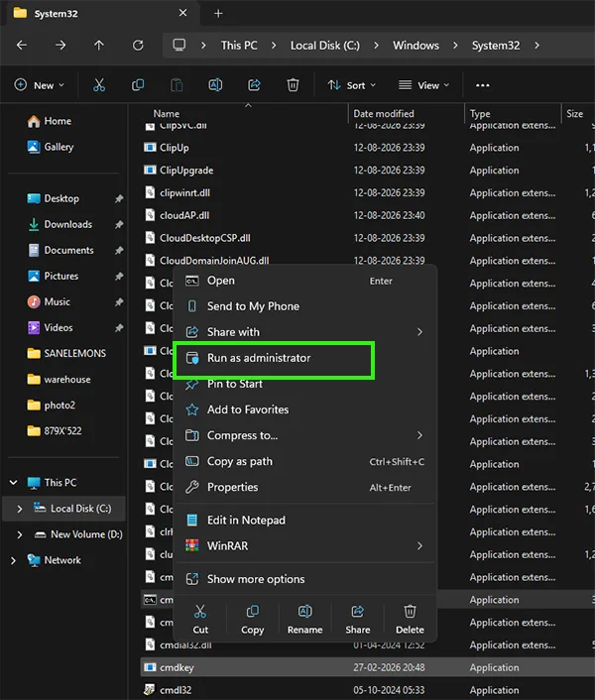Open Properties from context menu
Screen dimensions: 595x700
tap(304, 487)
